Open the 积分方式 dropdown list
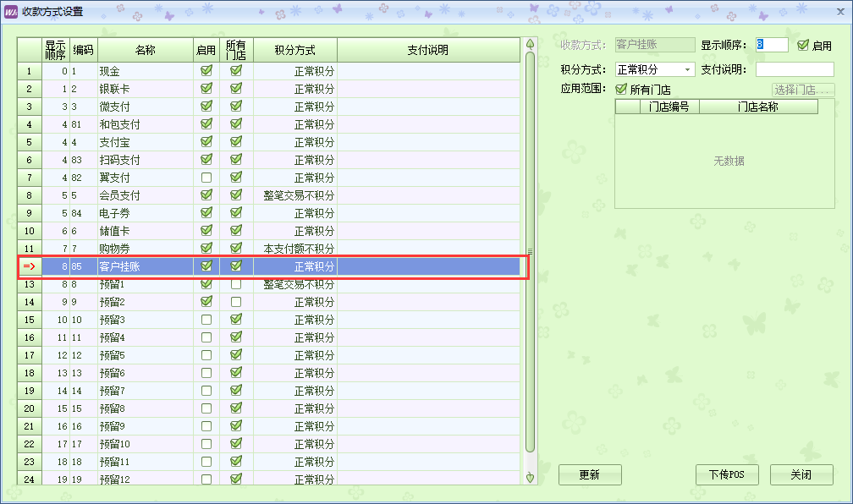The width and height of the screenshot is (853, 504). pyautogui.click(x=686, y=69)
